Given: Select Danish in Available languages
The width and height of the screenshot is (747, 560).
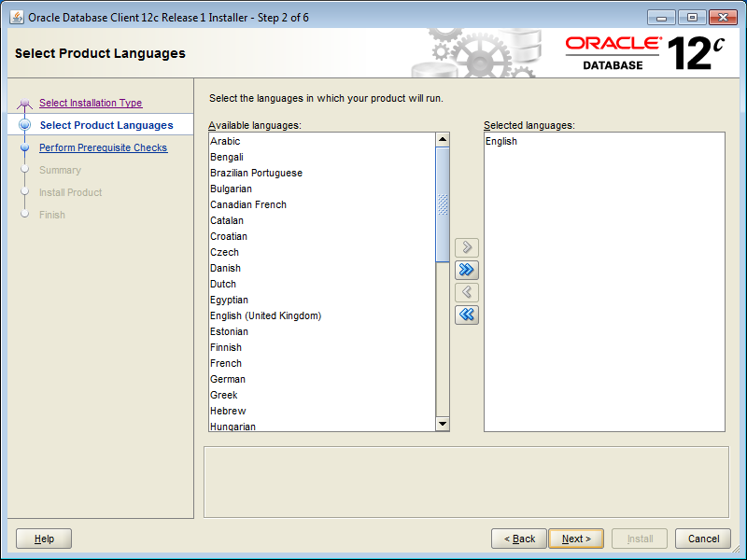Looking at the screenshot, I should 322,268.
